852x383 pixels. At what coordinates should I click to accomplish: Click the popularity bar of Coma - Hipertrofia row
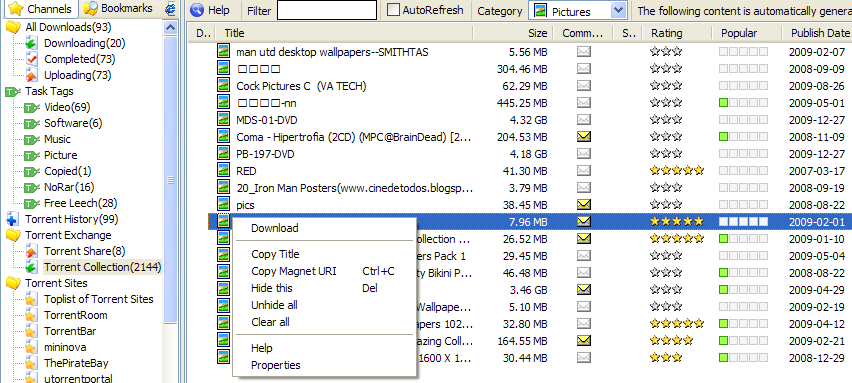point(743,136)
